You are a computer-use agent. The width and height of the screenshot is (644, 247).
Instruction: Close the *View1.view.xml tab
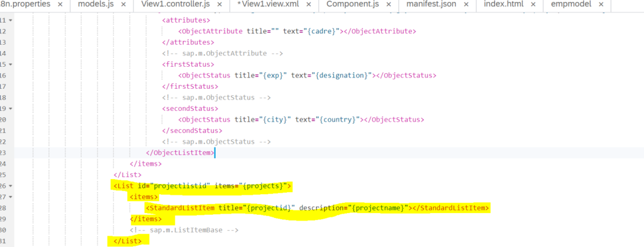pos(308,4)
